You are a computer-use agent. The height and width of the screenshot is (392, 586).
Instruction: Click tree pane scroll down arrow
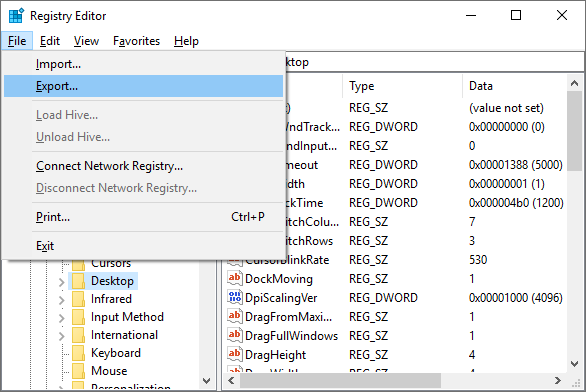[206, 381]
